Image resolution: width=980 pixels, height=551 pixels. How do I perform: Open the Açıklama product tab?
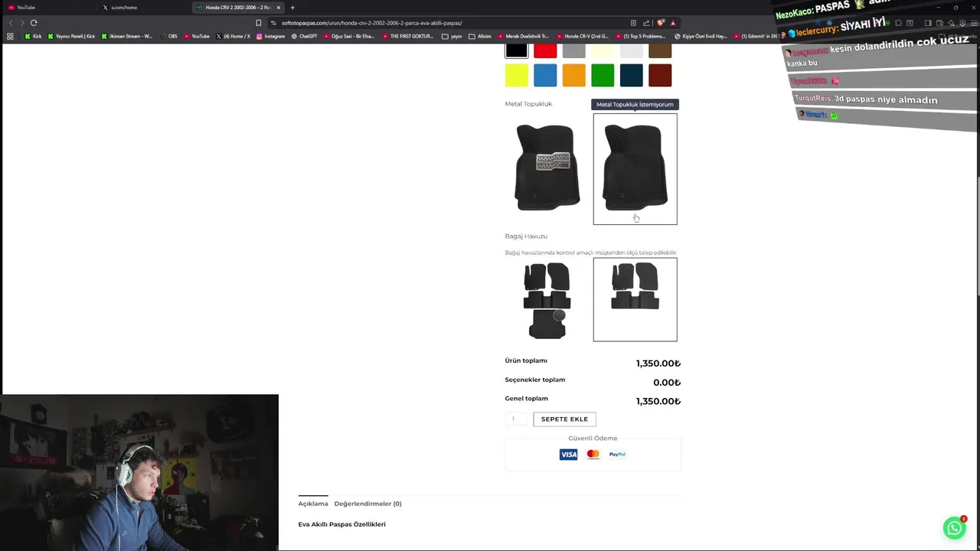313,504
